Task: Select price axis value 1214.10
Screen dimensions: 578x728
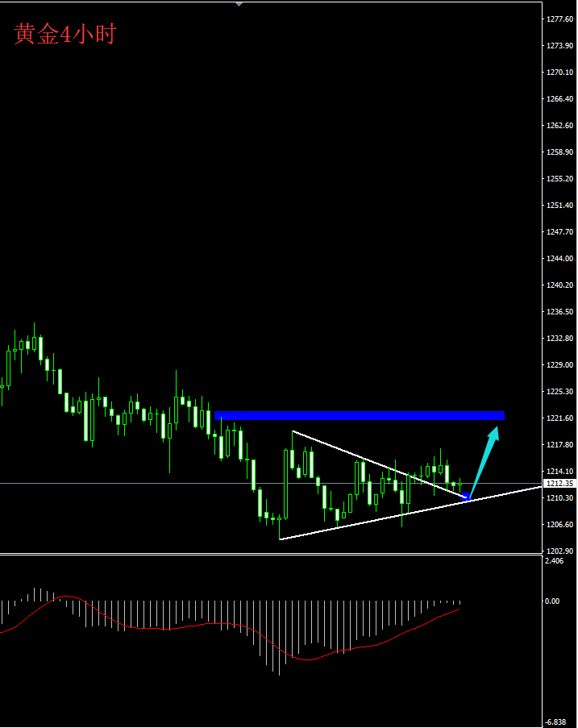Action: (x=560, y=472)
